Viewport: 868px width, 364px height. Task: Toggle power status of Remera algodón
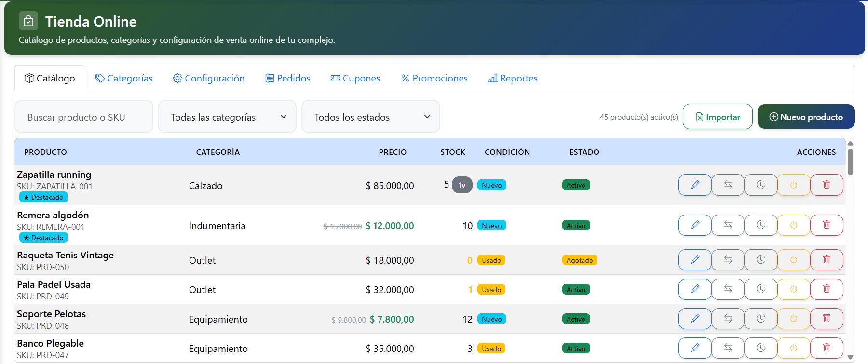tap(793, 225)
